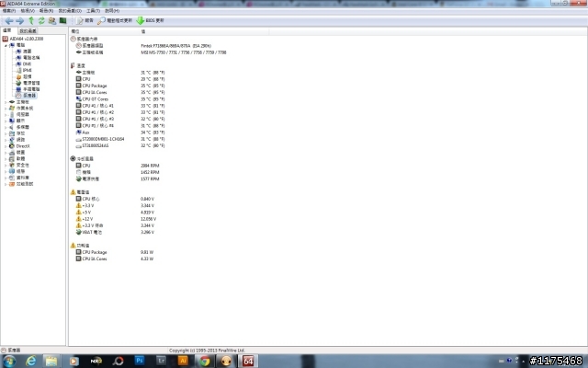Click the Back arrow toolbar icon
The image size is (588, 368).
click(9, 20)
